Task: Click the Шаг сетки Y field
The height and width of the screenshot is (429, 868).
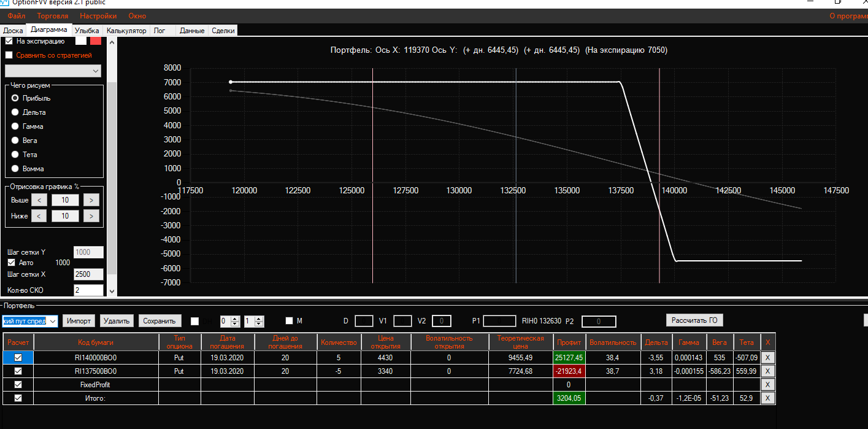Action: click(x=88, y=252)
